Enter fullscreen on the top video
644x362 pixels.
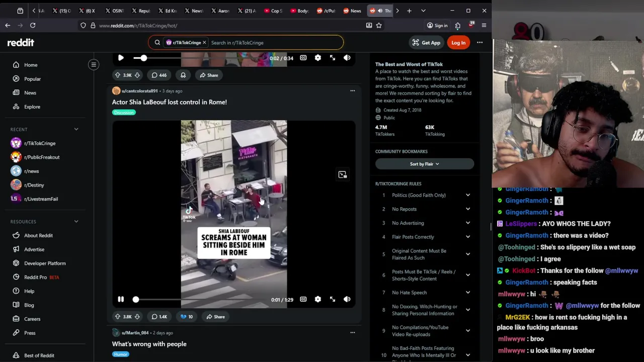(333, 58)
